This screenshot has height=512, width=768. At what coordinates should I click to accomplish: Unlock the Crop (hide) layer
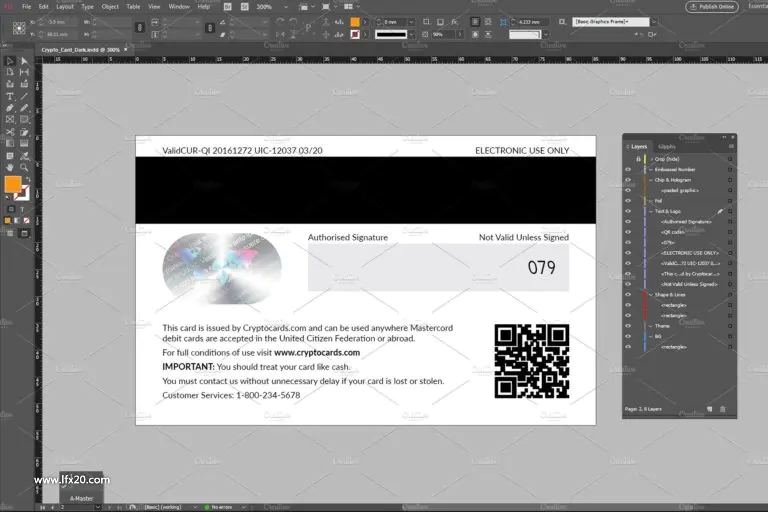point(638,159)
